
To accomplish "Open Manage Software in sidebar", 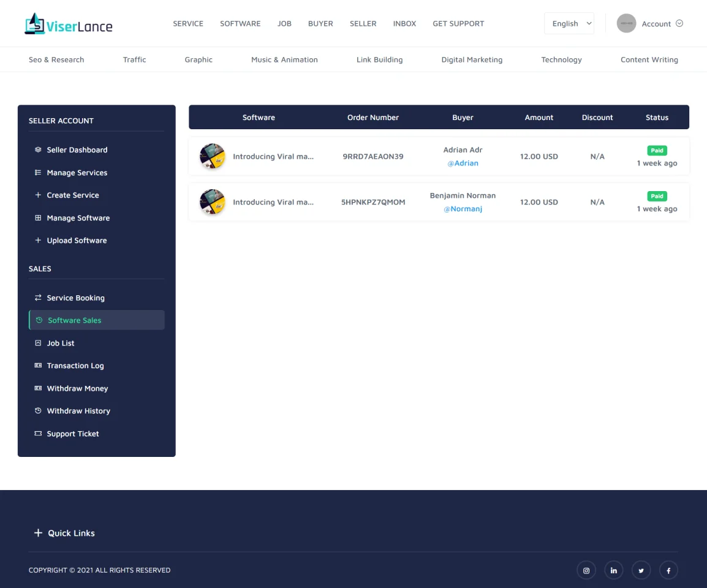I will [96, 218].
